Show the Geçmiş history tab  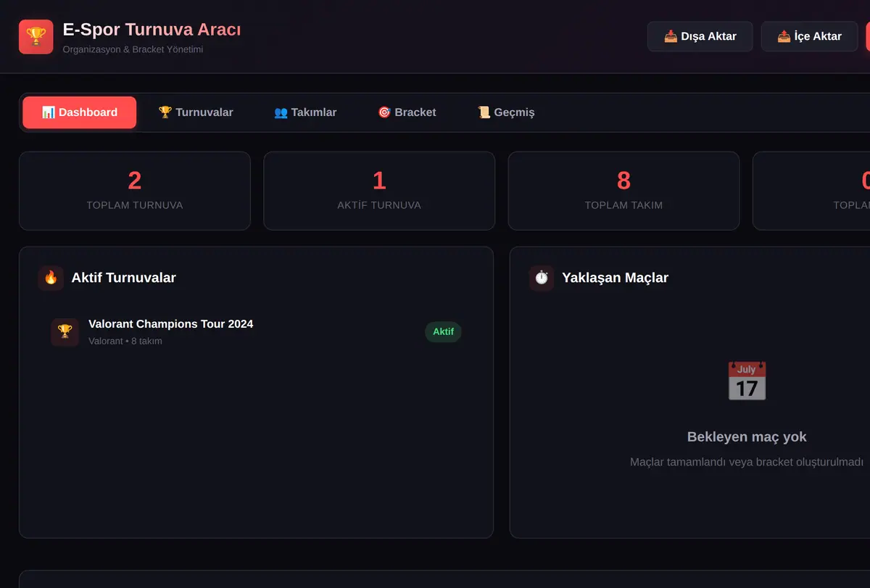(x=506, y=112)
